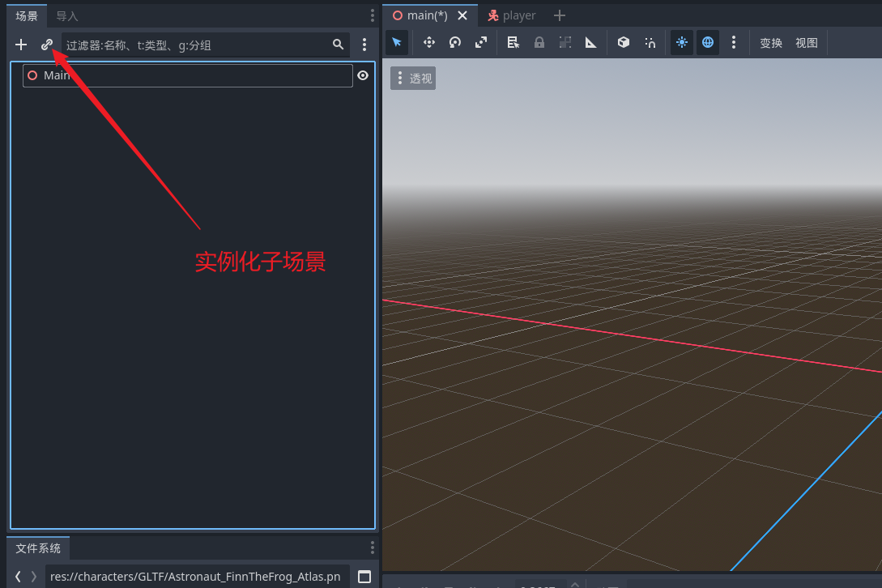The width and height of the screenshot is (882, 588).
Task: Toggle filesystem split view mode
Action: 364,577
